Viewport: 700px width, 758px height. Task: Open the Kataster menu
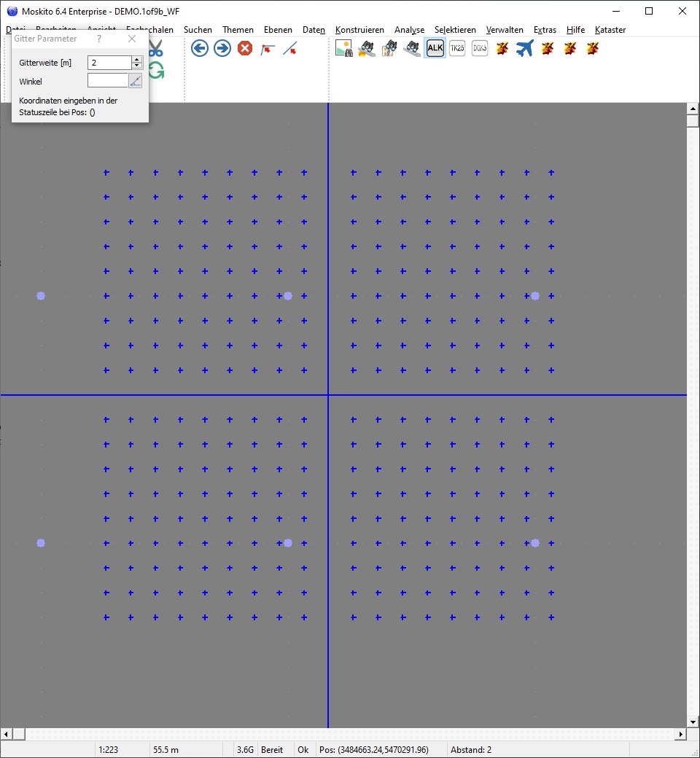610,30
